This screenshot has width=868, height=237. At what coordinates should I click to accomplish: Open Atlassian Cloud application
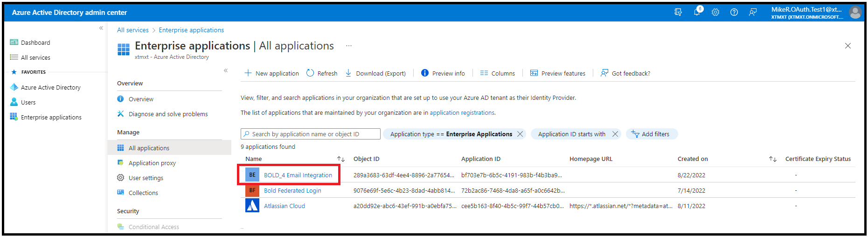coord(285,206)
